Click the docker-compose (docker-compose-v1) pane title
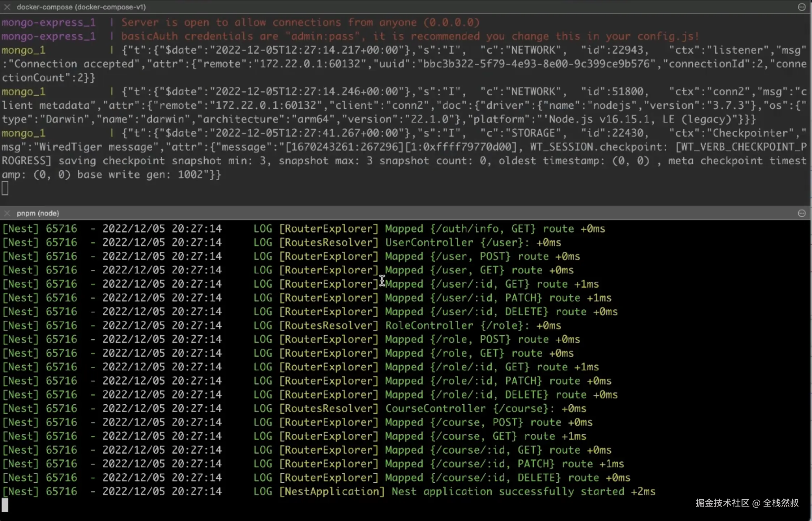812x521 pixels. (x=81, y=7)
